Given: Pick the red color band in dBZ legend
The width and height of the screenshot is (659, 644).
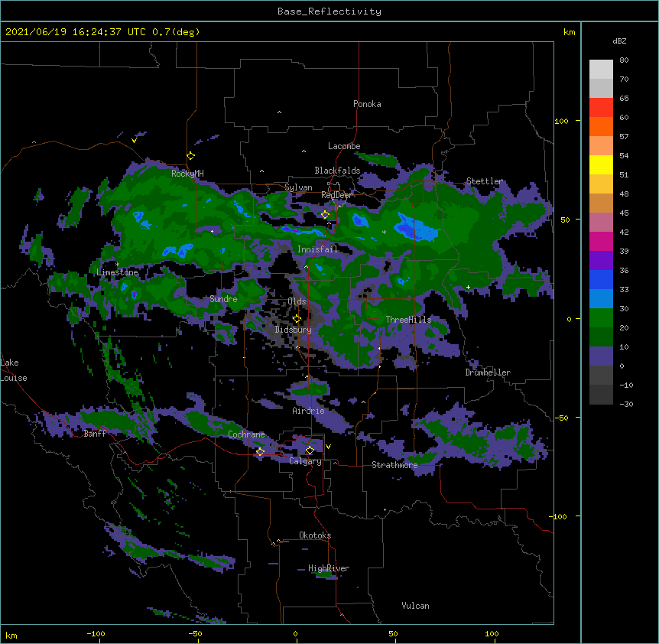Looking at the screenshot, I should 601,108.
